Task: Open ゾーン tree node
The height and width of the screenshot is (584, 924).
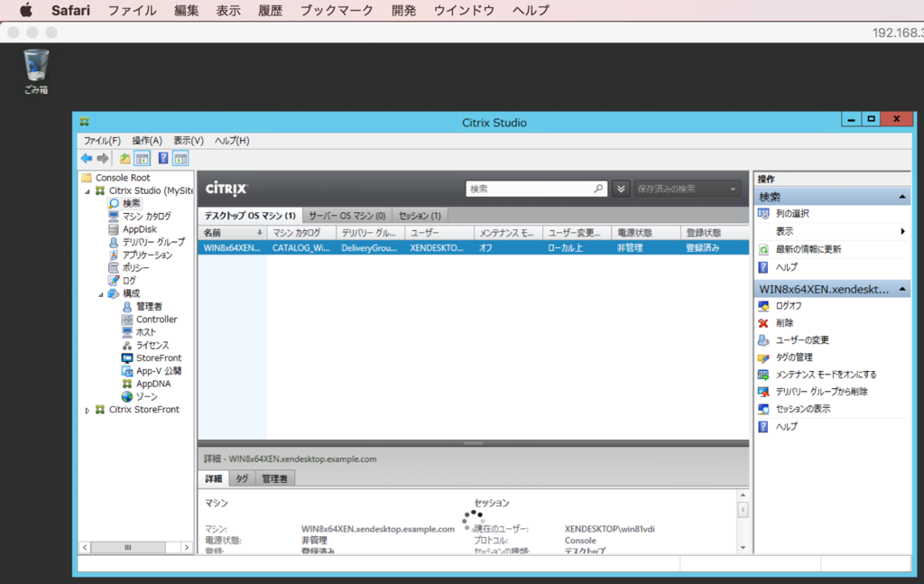Action: (x=147, y=396)
